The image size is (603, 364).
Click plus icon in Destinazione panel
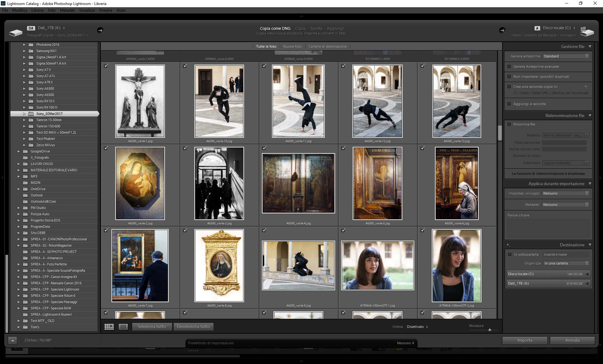pos(508,245)
